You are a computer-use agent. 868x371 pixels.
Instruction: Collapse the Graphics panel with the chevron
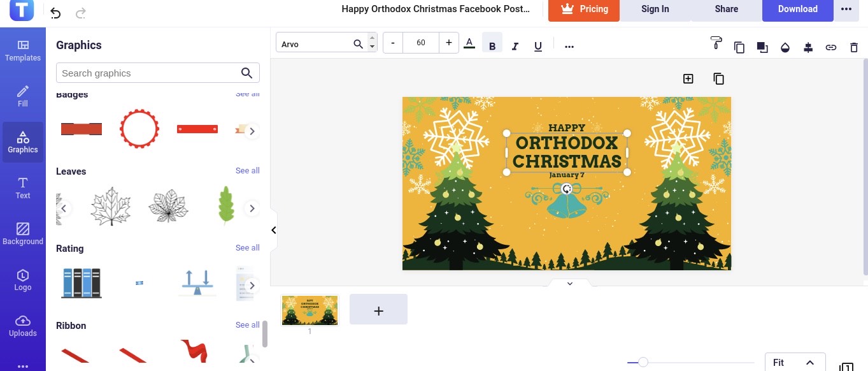[273, 230]
